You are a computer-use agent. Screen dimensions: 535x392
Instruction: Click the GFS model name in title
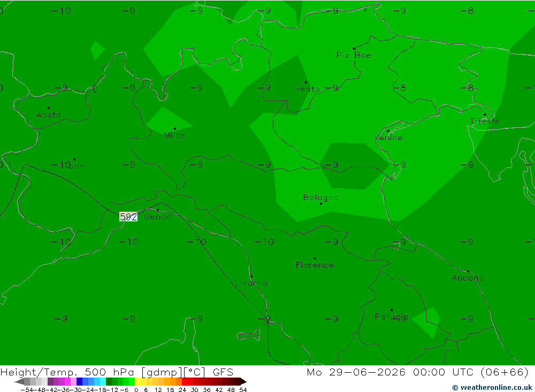coord(223,372)
